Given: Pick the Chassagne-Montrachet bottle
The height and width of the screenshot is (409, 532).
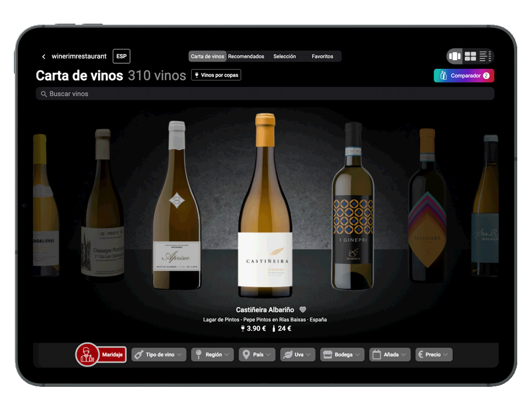Looking at the screenshot, I should (x=103, y=205).
